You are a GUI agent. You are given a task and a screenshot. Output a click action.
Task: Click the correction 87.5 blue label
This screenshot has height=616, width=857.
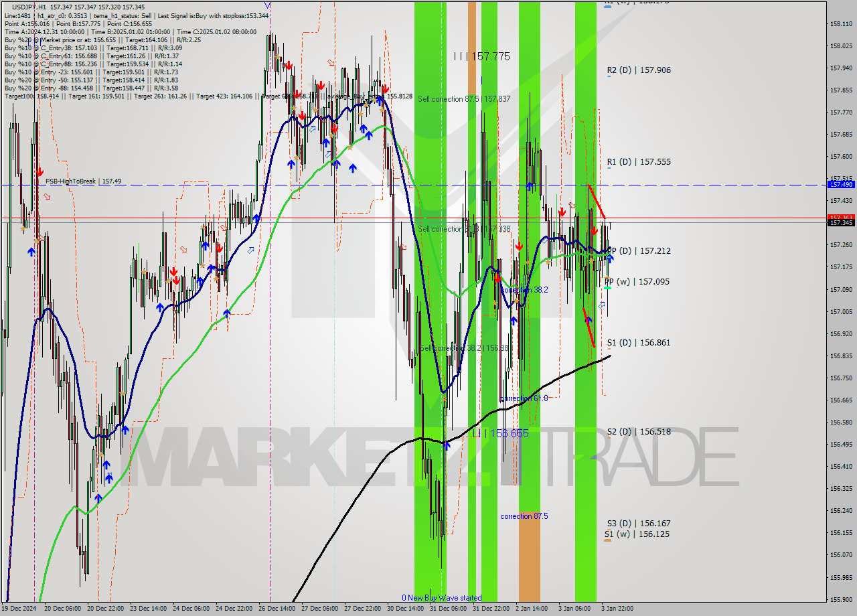pyautogui.click(x=524, y=517)
